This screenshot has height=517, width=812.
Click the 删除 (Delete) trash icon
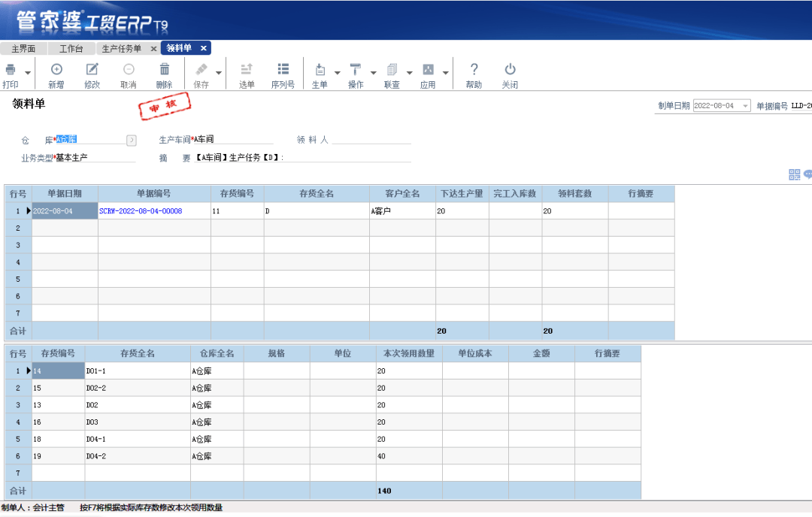pyautogui.click(x=164, y=70)
